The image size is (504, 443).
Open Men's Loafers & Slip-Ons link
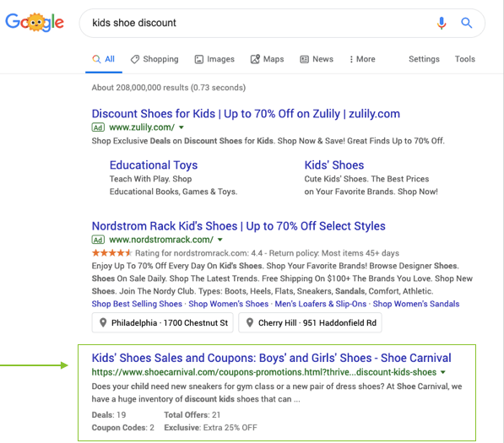(x=321, y=304)
